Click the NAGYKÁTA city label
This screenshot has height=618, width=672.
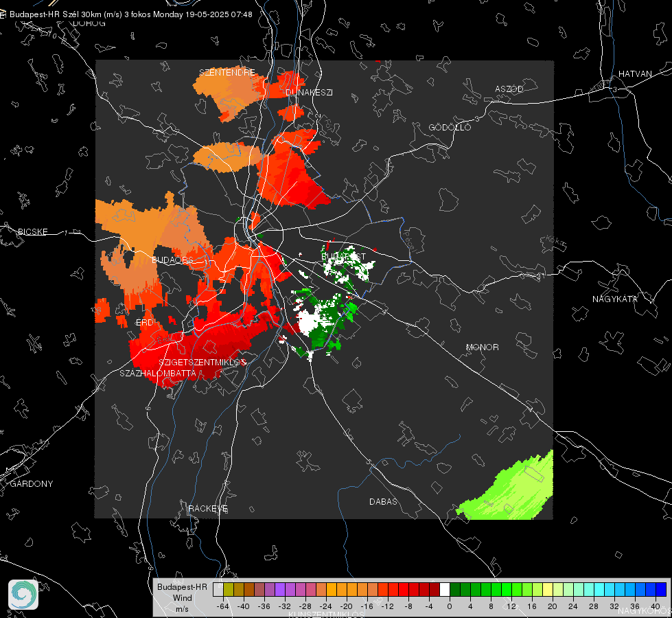(x=614, y=299)
